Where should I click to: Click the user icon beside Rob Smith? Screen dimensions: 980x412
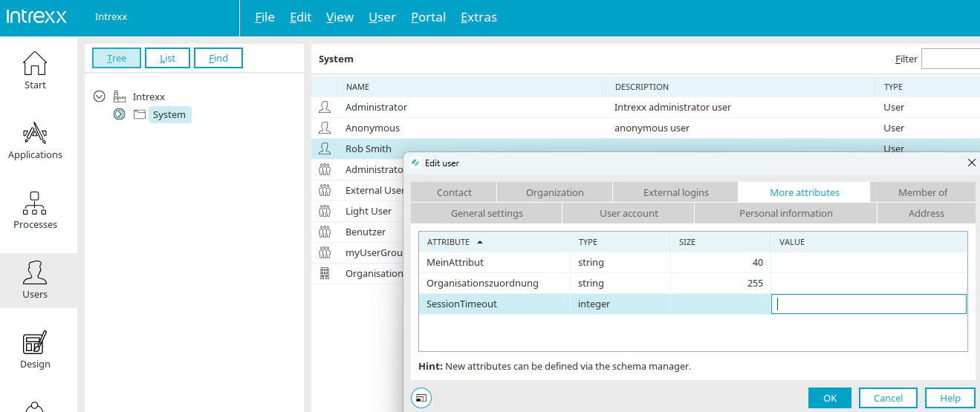[325, 148]
